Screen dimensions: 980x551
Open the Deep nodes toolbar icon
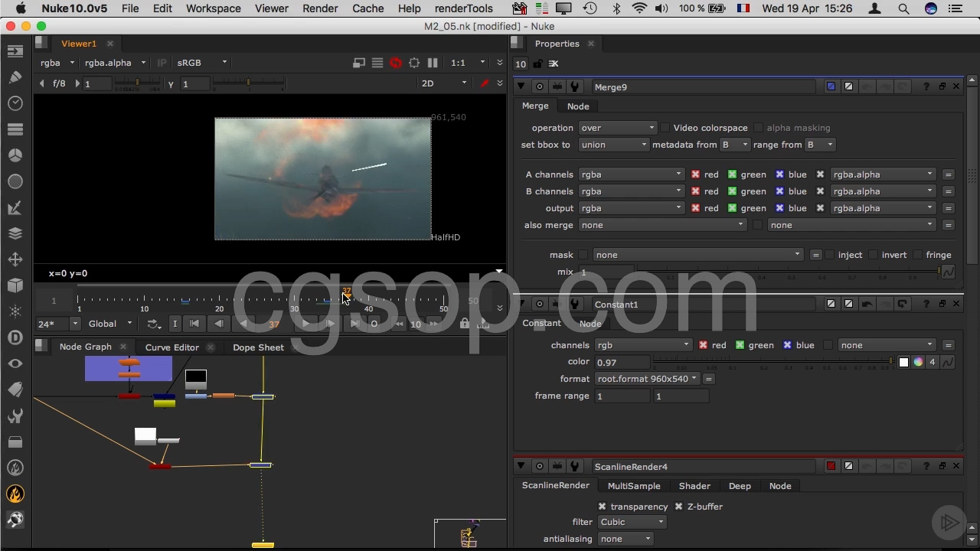click(x=15, y=337)
